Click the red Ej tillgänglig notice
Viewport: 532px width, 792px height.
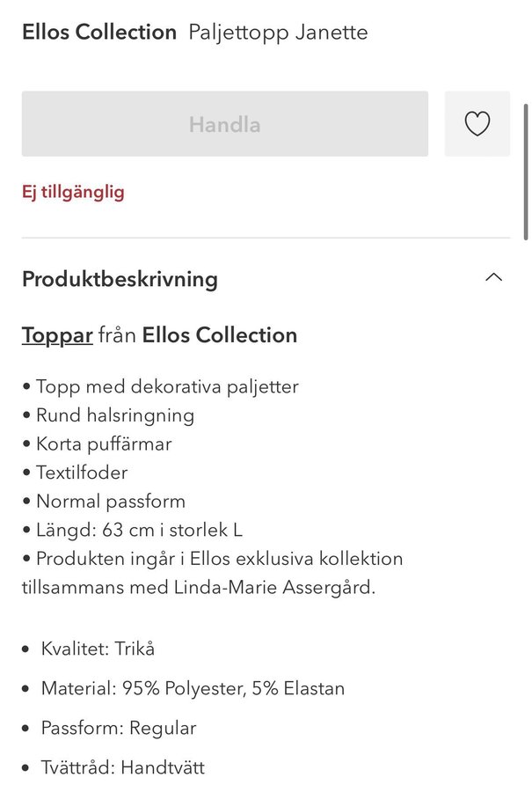[73, 192]
